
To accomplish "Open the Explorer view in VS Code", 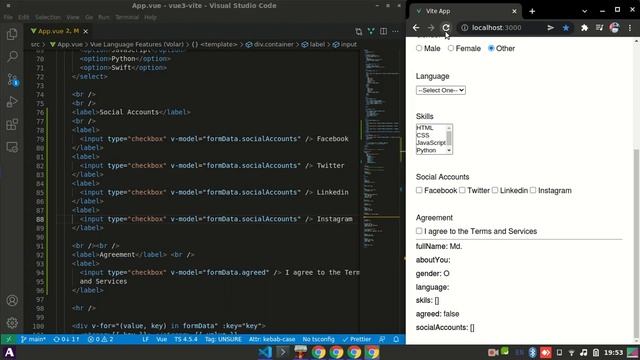I will [x=12, y=34].
